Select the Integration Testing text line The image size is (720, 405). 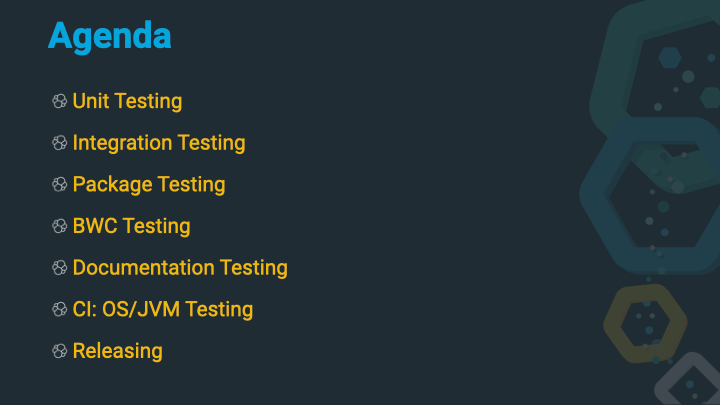[x=159, y=143]
